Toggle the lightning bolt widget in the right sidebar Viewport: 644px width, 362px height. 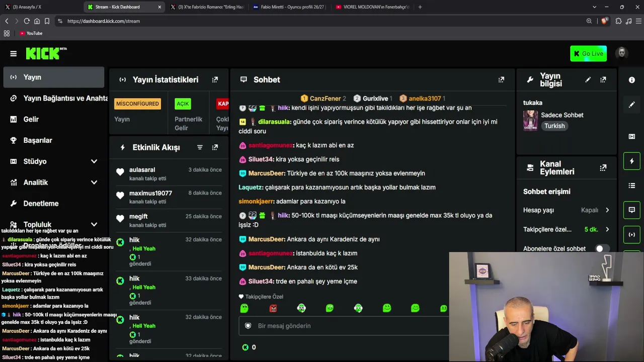click(x=632, y=161)
